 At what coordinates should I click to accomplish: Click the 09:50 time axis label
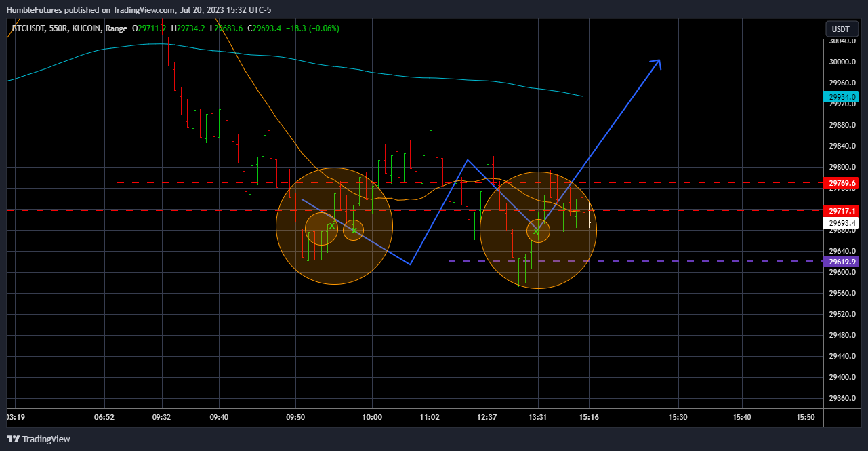point(295,417)
